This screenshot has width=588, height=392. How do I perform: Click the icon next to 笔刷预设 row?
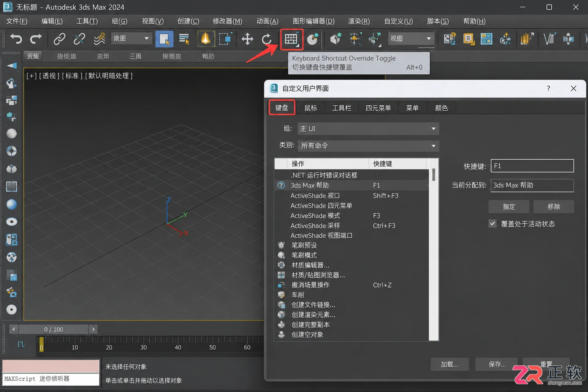point(281,245)
